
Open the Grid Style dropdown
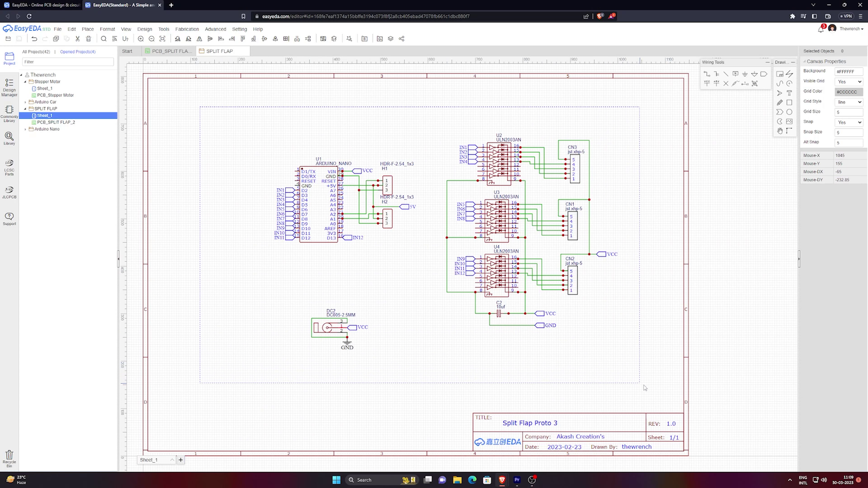pyautogui.click(x=848, y=102)
